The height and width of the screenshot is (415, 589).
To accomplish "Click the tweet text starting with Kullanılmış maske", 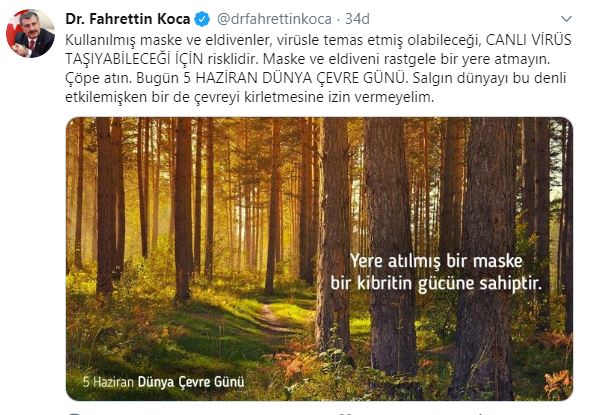I will coord(318,68).
